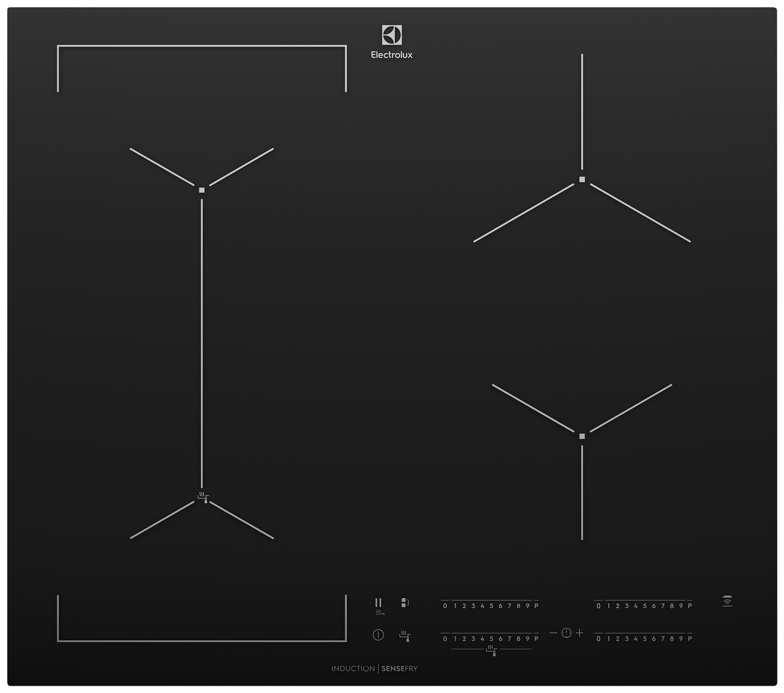Set upper-left heat slider to level 5
The width and height of the screenshot is (784, 693).
(491, 605)
